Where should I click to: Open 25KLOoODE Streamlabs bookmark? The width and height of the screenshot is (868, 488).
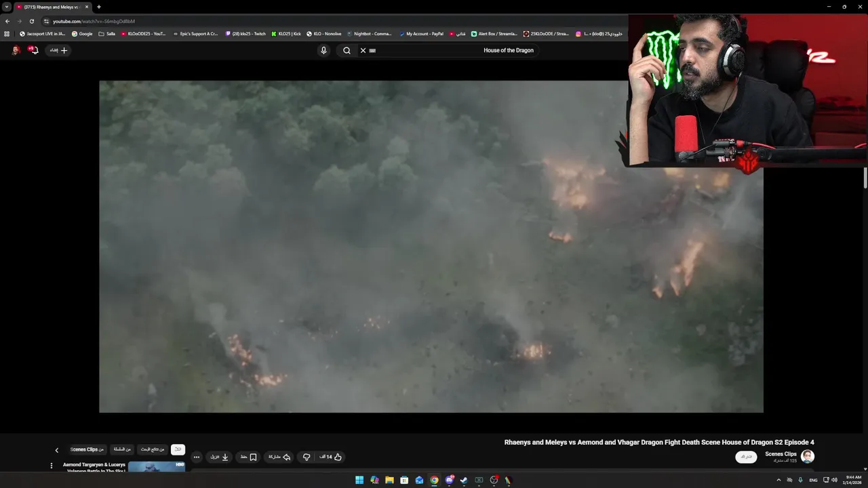[546, 34]
